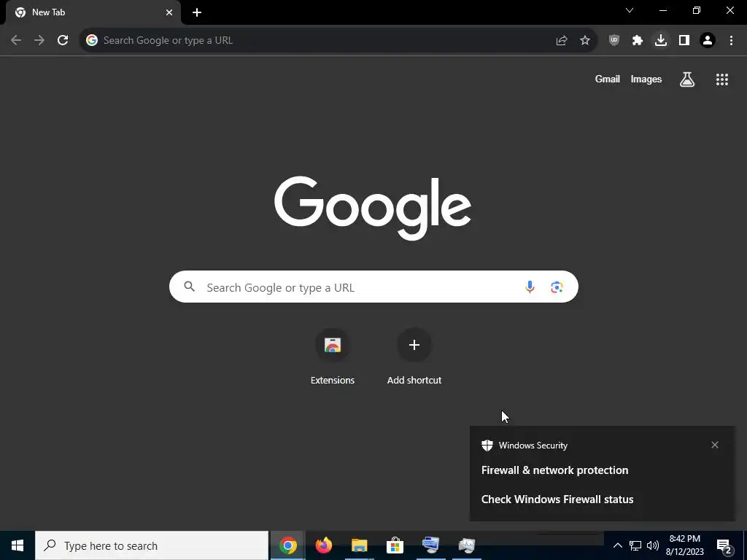Open Gmail link
This screenshot has width=747, height=560.
point(608,79)
